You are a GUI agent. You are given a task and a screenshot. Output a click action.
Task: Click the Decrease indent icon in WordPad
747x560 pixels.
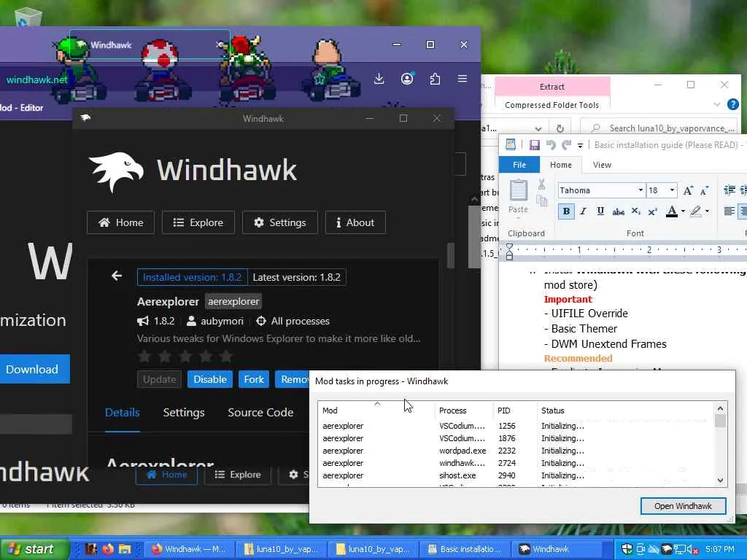tap(729, 190)
